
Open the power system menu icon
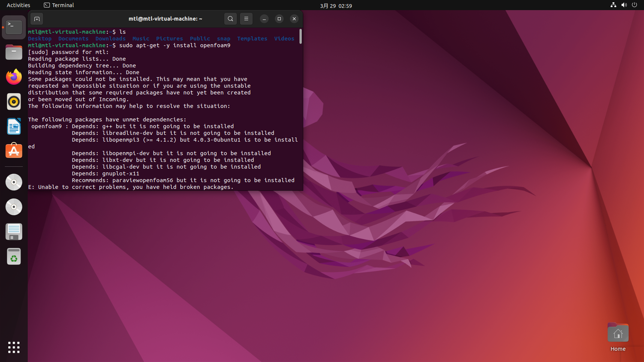pyautogui.click(x=634, y=5)
